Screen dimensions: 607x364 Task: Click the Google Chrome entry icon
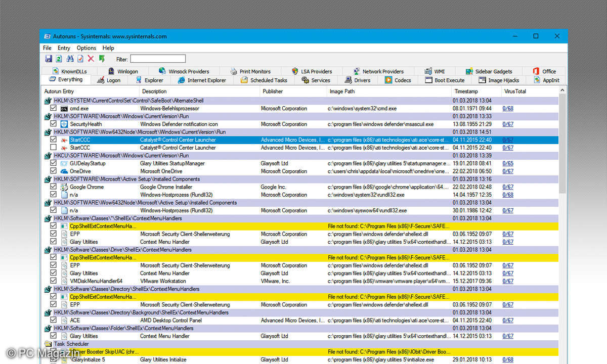click(64, 187)
